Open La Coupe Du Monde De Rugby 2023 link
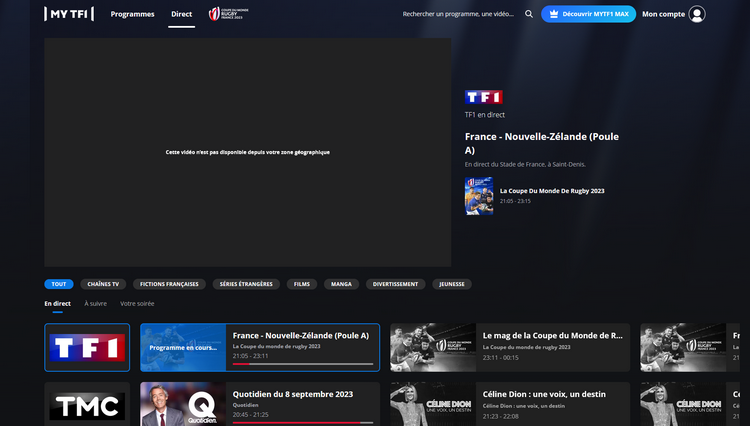 click(x=552, y=191)
